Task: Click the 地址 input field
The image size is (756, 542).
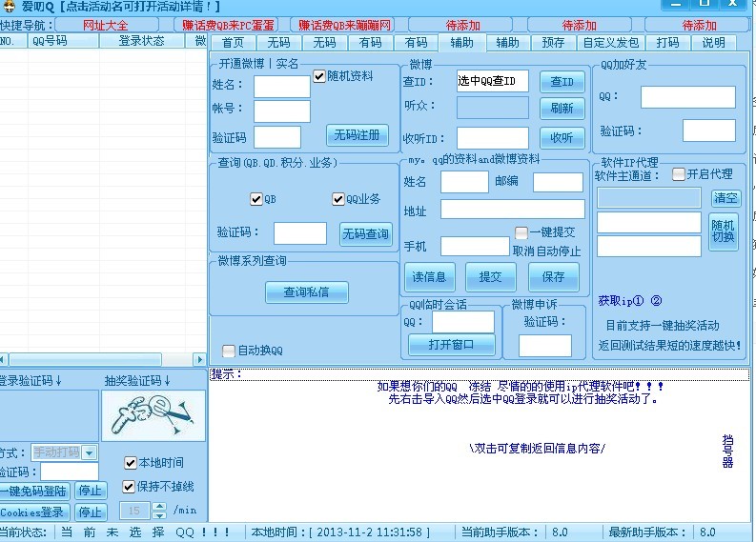Action: (x=513, y=210)
